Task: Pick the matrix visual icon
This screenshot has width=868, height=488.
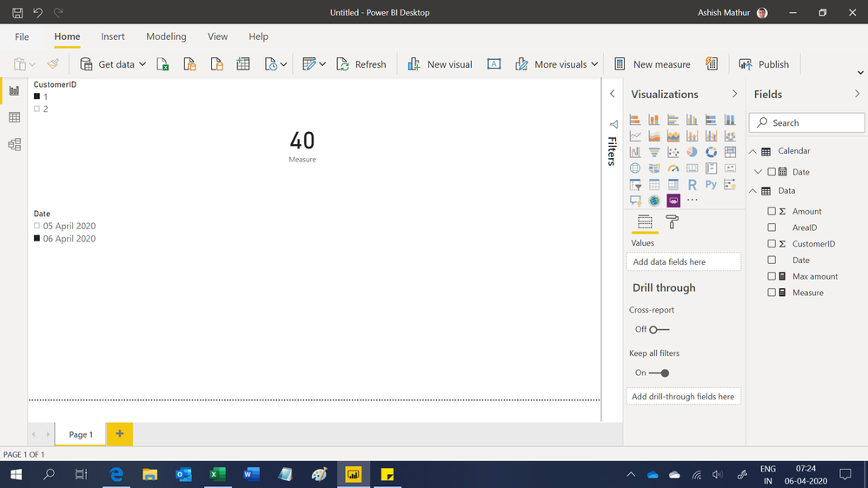Action: click(x=673, y=184)
